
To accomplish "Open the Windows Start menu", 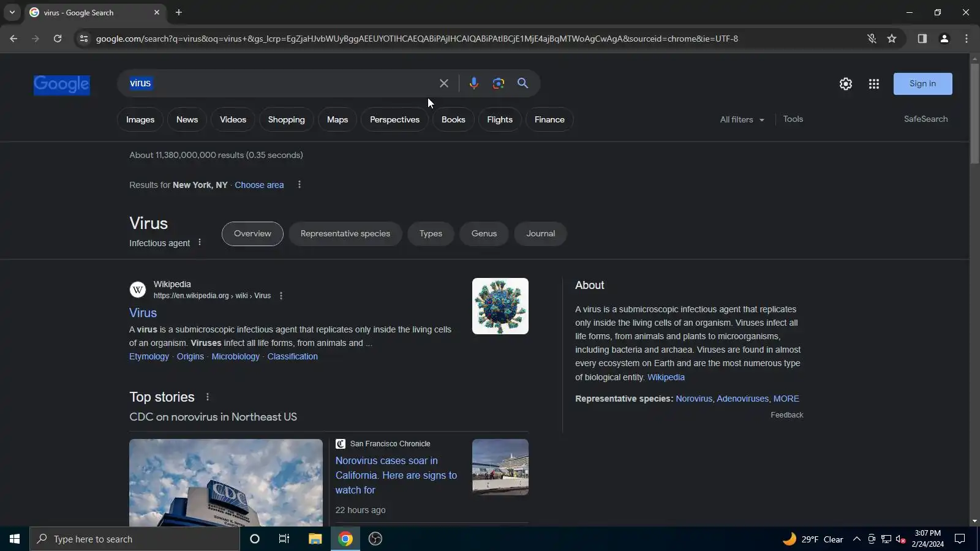I will 15,539.
